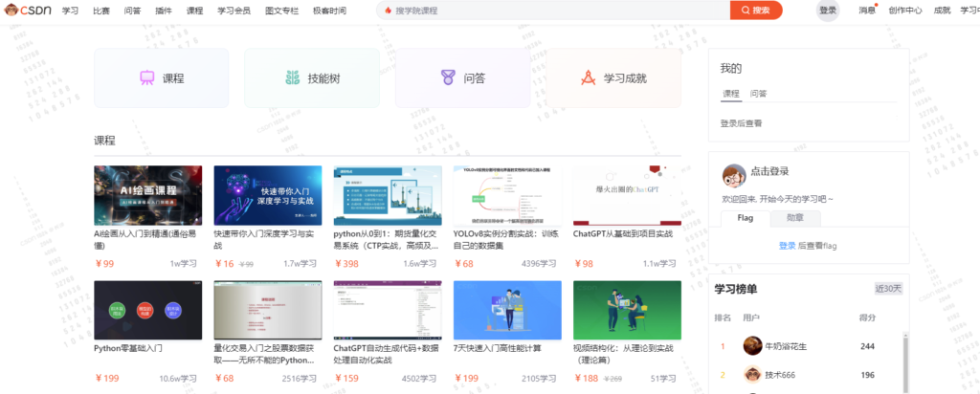Image resolution: width=980 pixels, height=394 pixels.
Task: Click the 课程 presentation board icon
Action: [146, 78]
